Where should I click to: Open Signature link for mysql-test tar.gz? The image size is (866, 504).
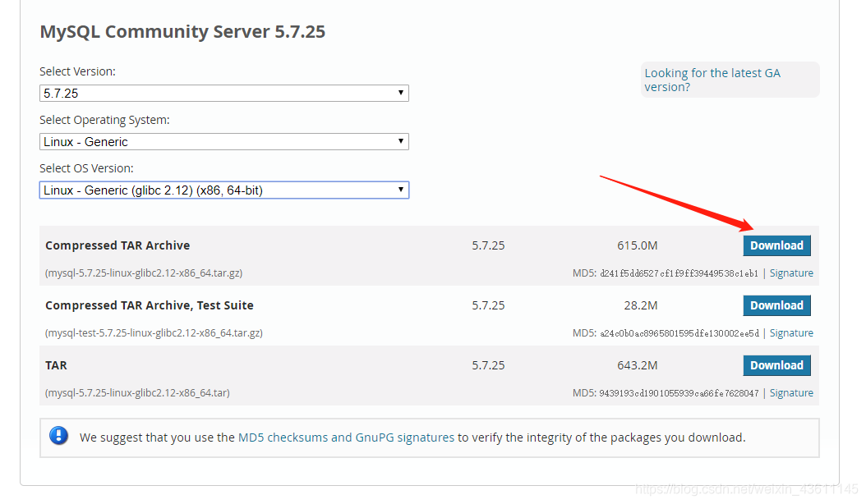791,333
